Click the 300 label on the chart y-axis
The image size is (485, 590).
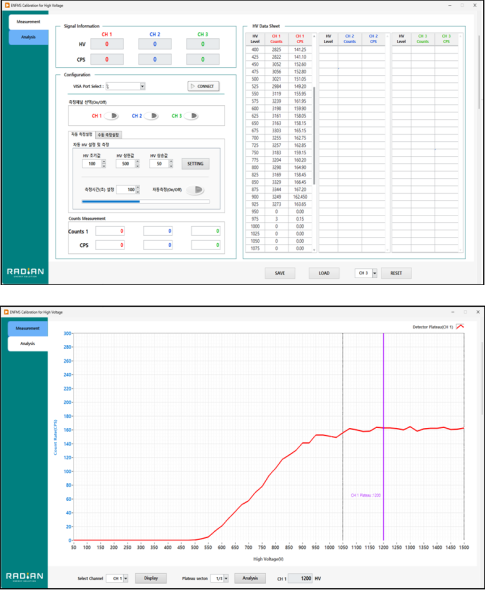(67, 333)
